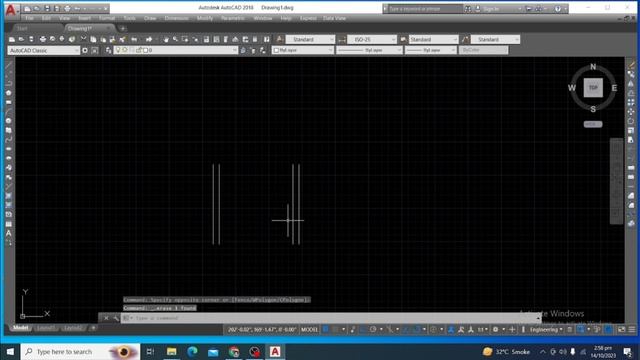Click the Match Properties icon
The width and height of the screenshot is (640, 360).
tap(122, 39)
